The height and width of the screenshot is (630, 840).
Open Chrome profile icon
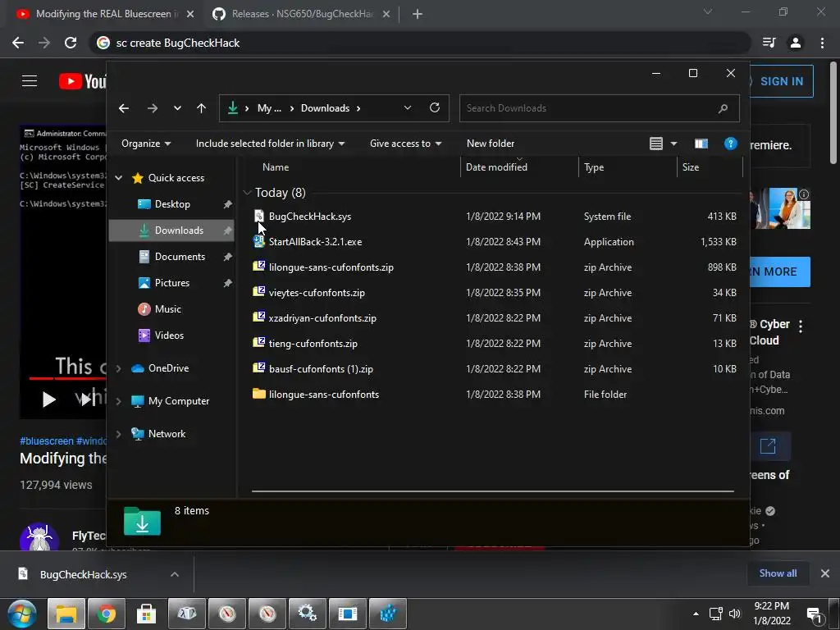coord(796,43)
